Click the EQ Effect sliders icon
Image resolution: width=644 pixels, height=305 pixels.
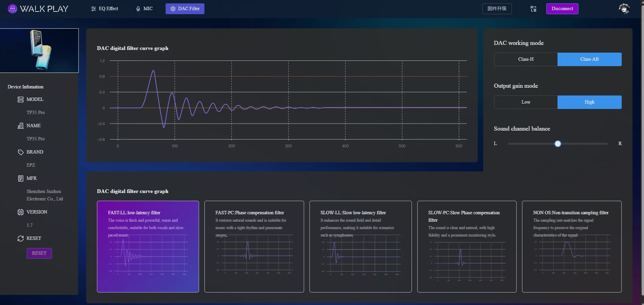click(x=94, y=9)
